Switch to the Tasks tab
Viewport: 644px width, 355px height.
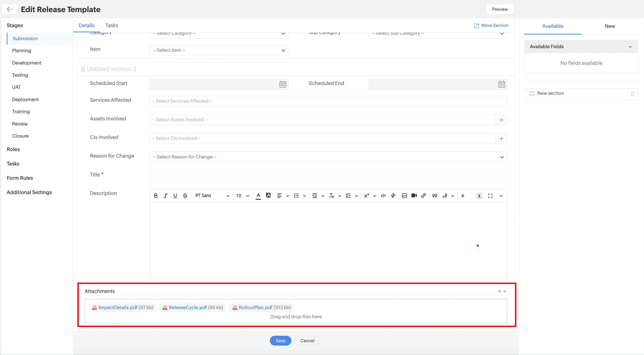tap(111, 25)
